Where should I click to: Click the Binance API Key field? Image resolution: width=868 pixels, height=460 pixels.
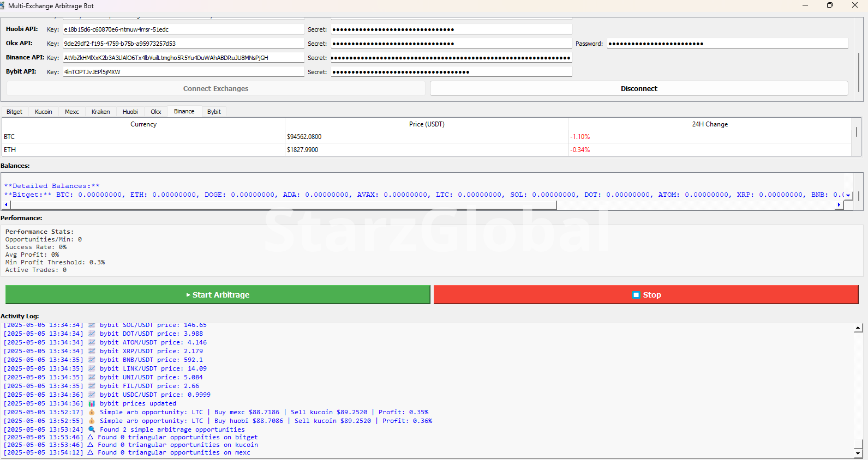point(183,58)
